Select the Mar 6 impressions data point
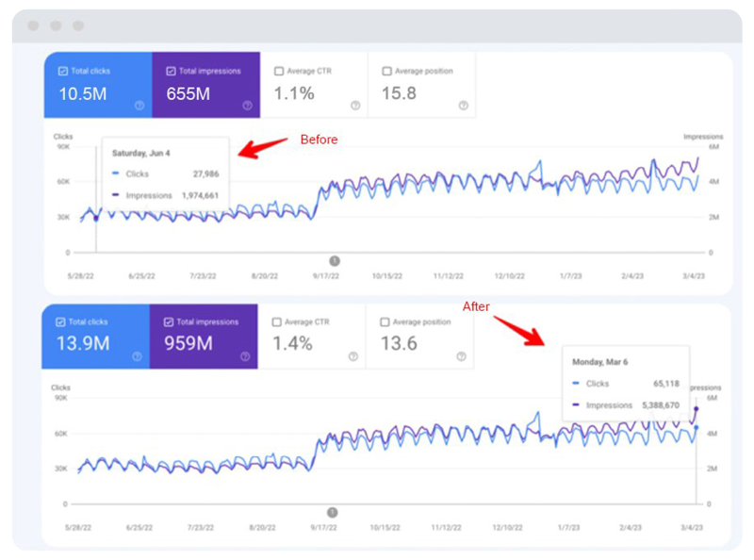The width and height of the screenshot is (754, 560). [x=697, y=409]
